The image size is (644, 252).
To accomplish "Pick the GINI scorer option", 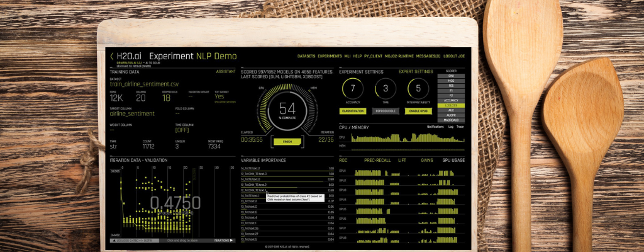I will [x=450, y=76].
